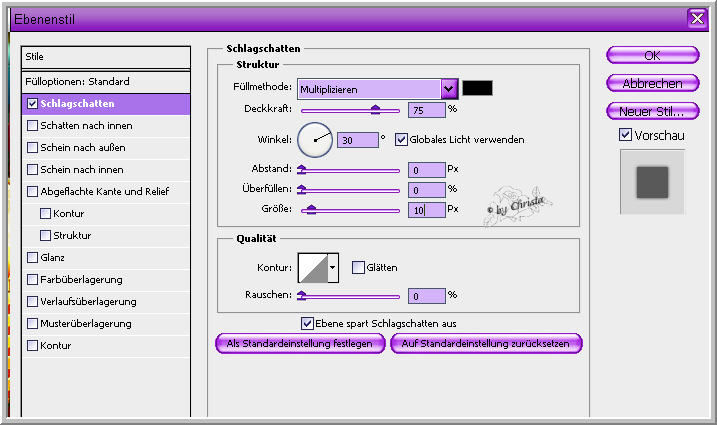This screenshot has width=717, height=425.
Task: Toggle Globales Licht verwenden checkbox
Action: coord(401,140)
